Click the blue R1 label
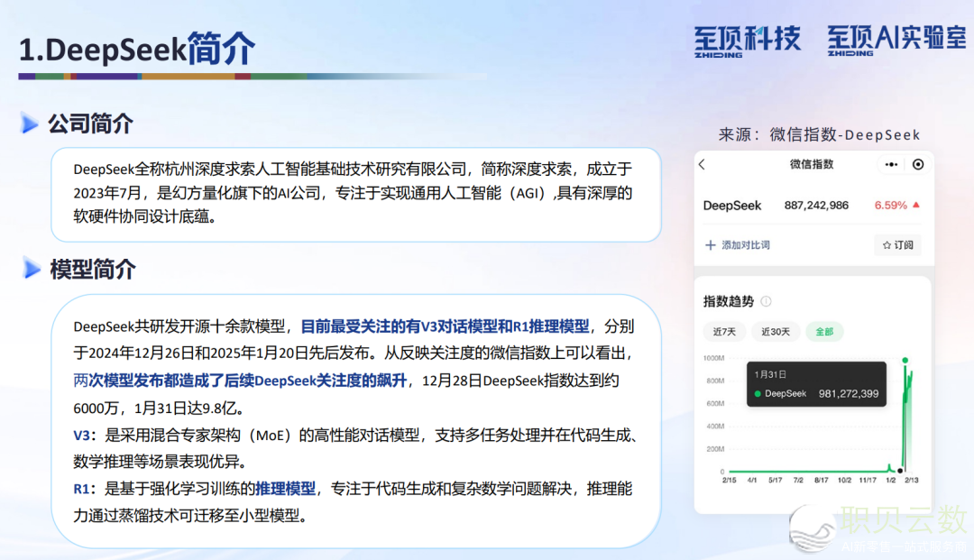Viewport: 974px width, 560px height. pyautogui.click(x=81, y=490)
